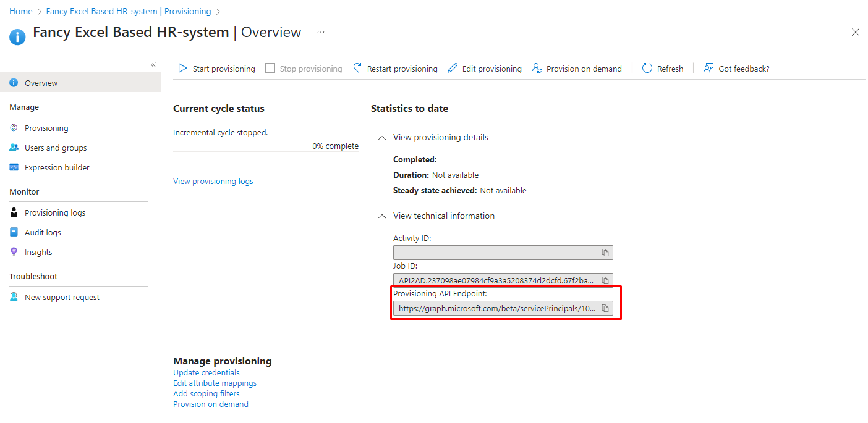Copy the Job ID value
This screenshot has width=868, height=423.
coord(605,280)
